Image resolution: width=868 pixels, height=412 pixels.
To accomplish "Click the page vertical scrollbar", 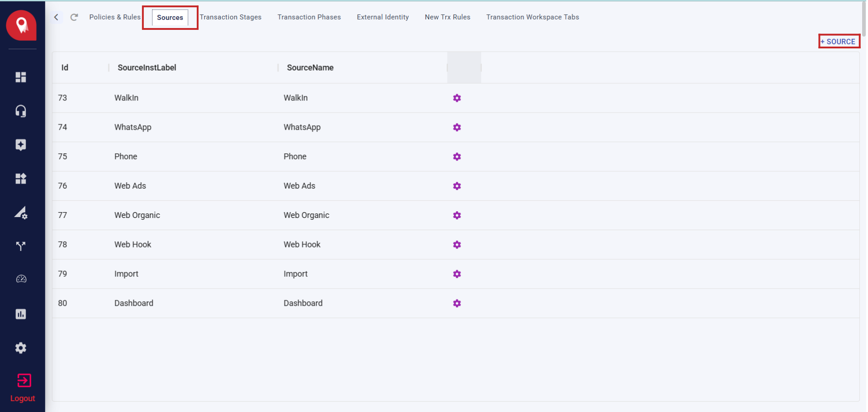I will (x=863, y=18).
